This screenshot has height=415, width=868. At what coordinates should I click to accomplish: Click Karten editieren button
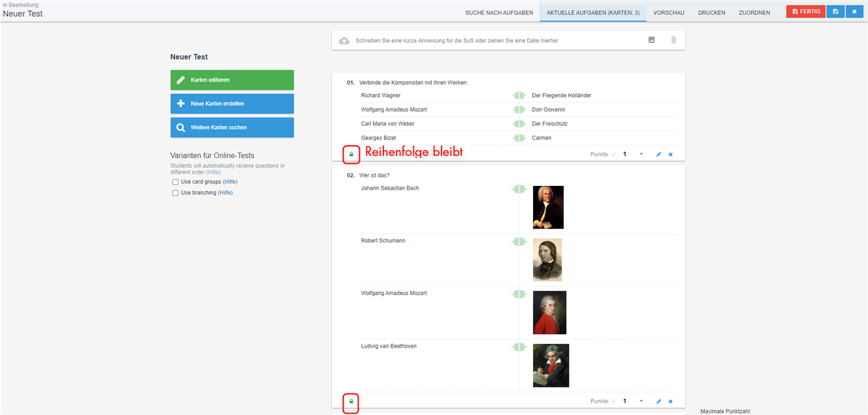[x=232, y=80]
